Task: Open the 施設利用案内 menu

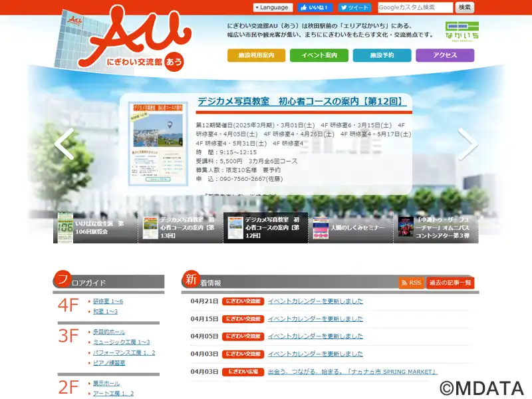Action: (256, 55)
